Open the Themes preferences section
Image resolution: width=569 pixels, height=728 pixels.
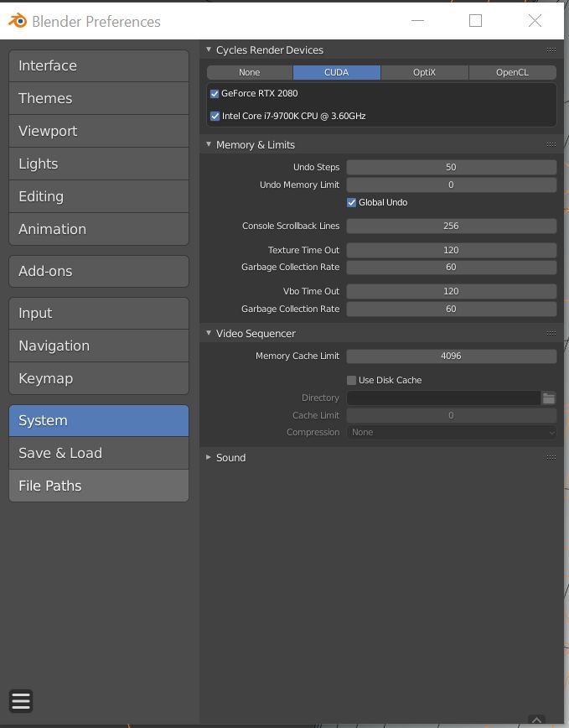coord(99,98)
